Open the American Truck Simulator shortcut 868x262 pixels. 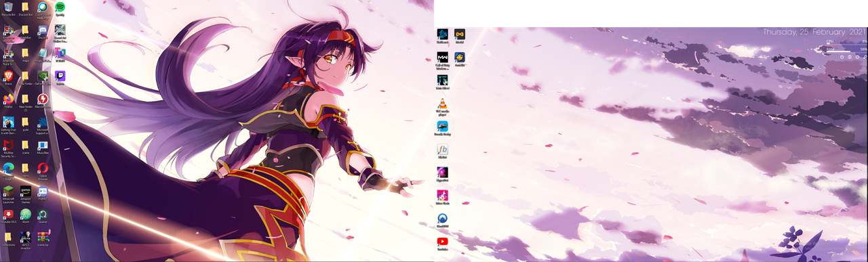tap(8, 56)
